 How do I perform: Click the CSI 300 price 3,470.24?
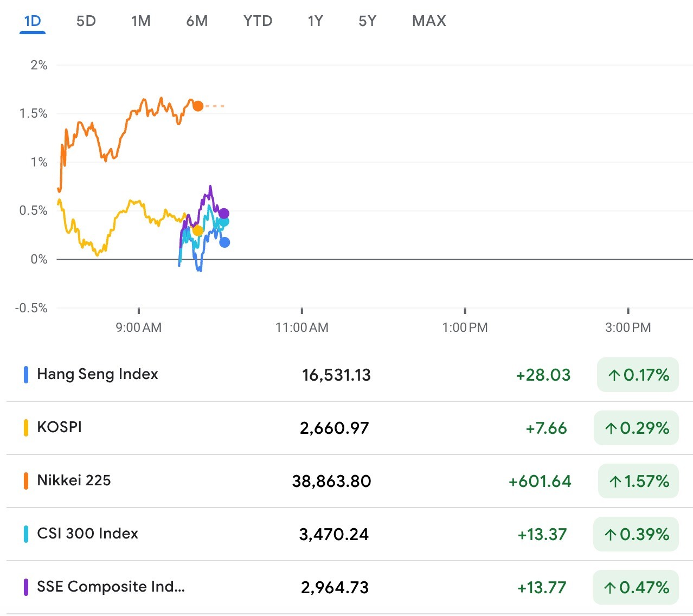tap(334, 534)
